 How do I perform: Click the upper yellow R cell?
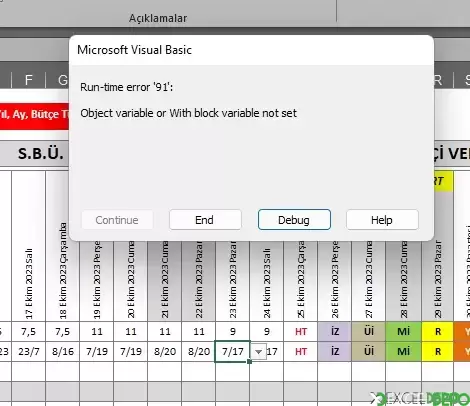click(437, 332)
